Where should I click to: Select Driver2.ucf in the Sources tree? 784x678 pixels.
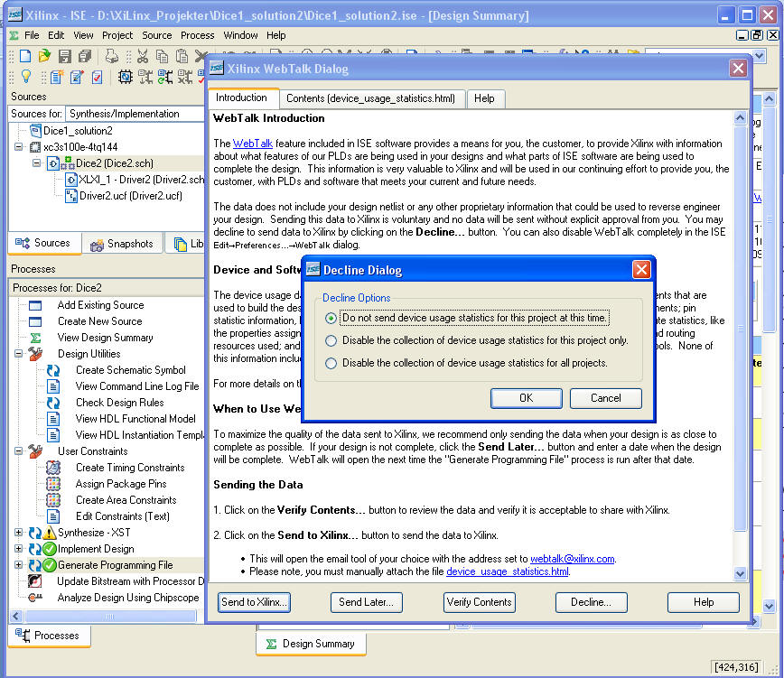tap(130, 196)
